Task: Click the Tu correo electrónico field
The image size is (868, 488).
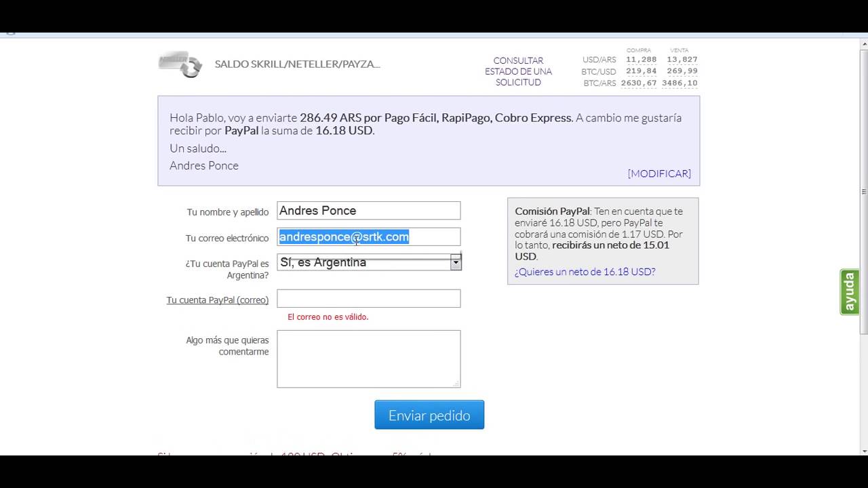Action: 369,237
